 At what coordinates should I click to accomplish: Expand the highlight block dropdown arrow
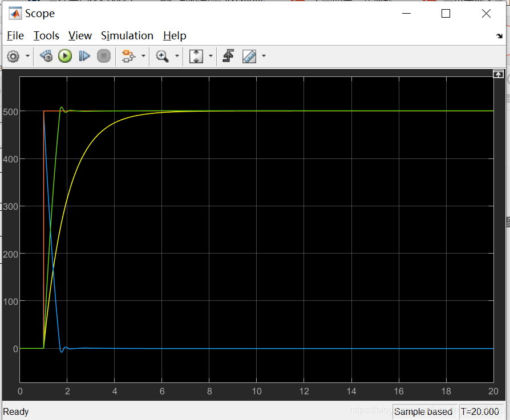[143, 56]
